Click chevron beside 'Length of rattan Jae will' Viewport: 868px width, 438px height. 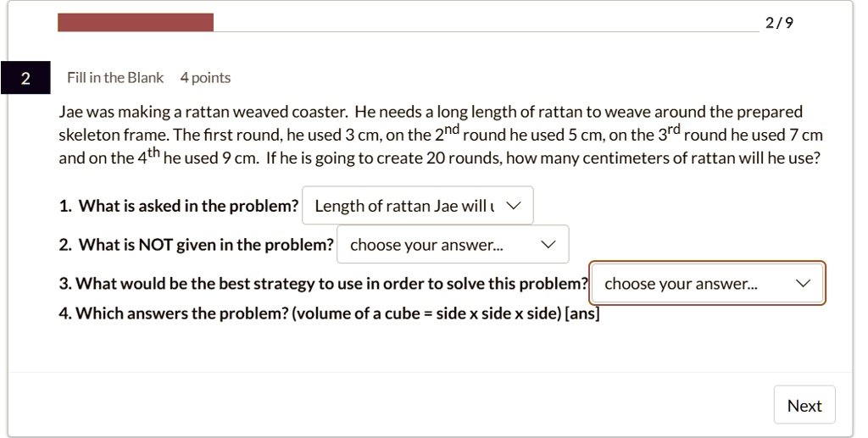[x=514, y=206]
